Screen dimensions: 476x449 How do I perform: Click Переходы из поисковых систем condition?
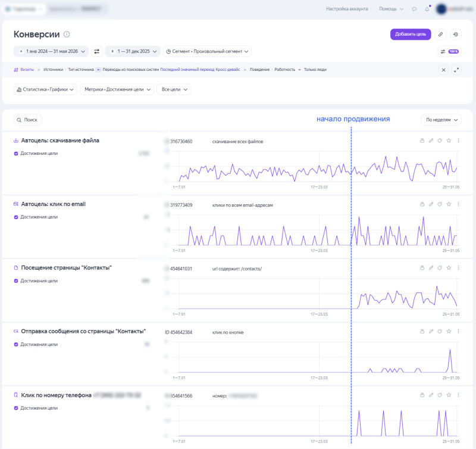coord(130,70)
